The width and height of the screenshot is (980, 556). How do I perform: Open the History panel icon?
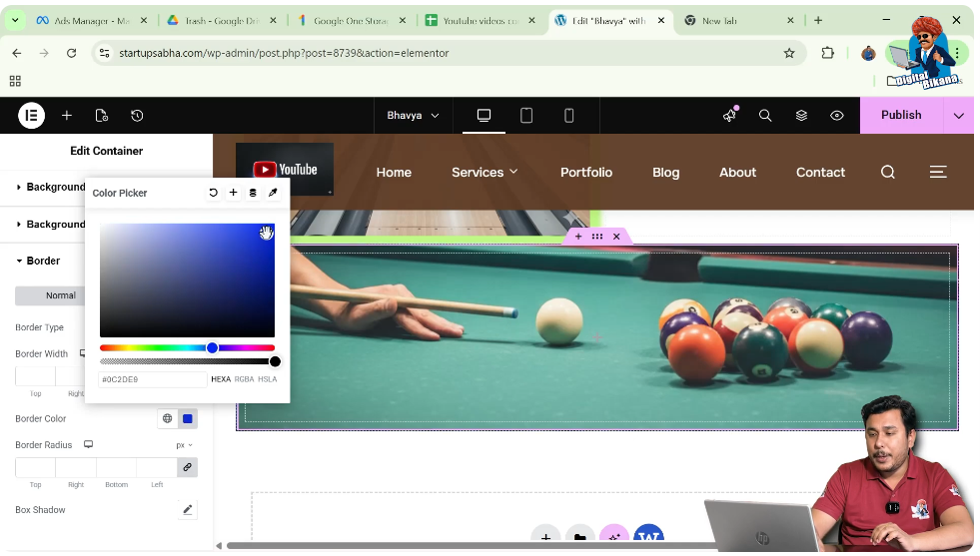137,116
